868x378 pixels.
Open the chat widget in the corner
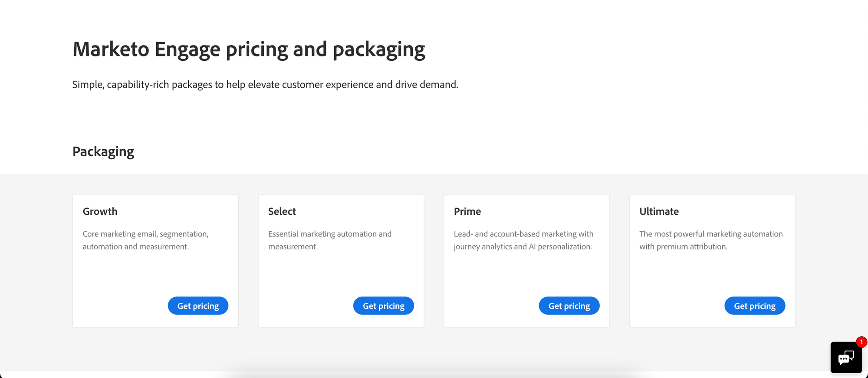point(845,357)
